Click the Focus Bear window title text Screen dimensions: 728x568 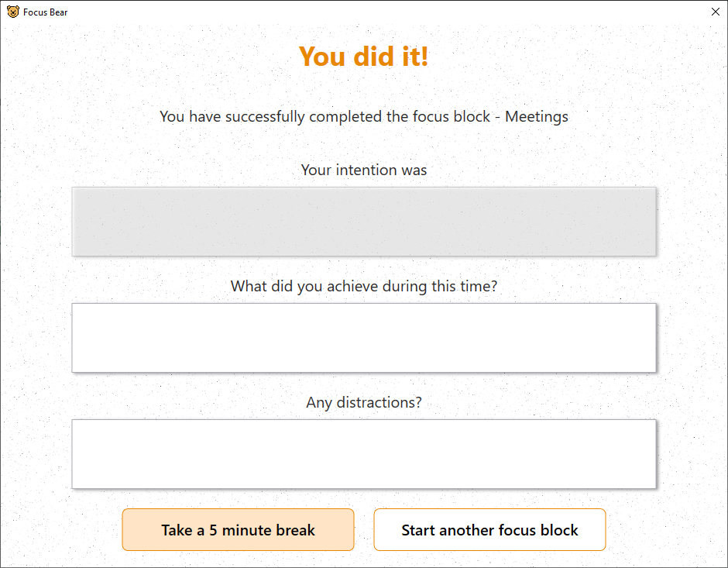coord(46,12)
